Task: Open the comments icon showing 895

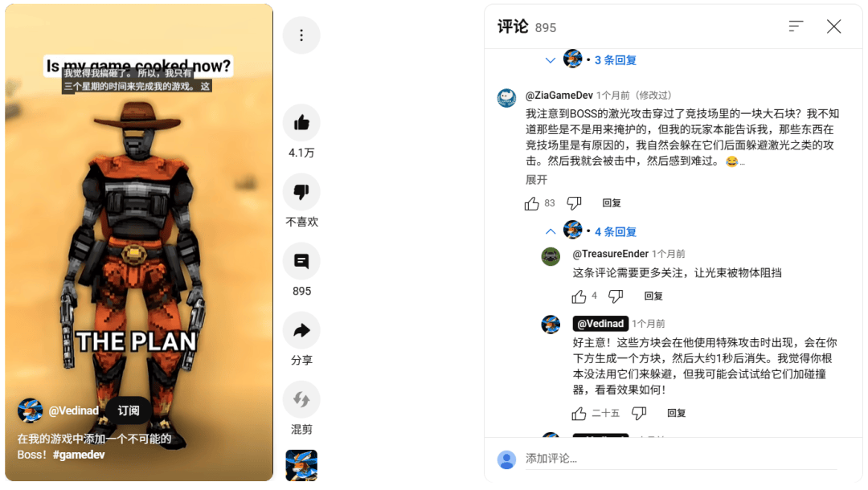Action: (301, 261)
